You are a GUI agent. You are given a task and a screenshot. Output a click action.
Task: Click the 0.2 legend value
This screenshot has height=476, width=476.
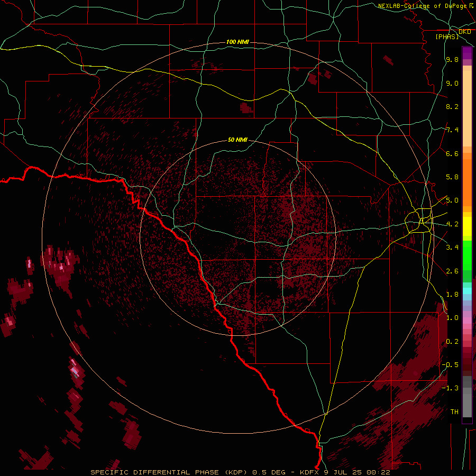[x=452, y=342]
